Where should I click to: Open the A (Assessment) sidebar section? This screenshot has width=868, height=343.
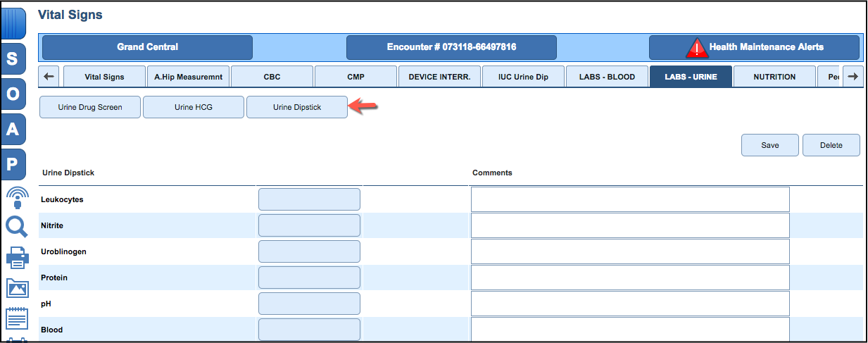coord(13,130)
